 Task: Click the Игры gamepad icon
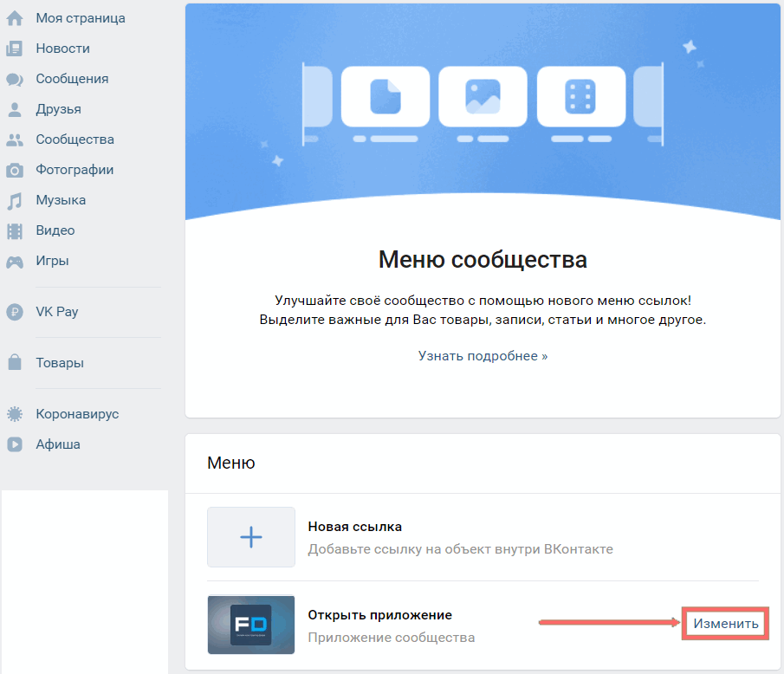coord(15,261)
